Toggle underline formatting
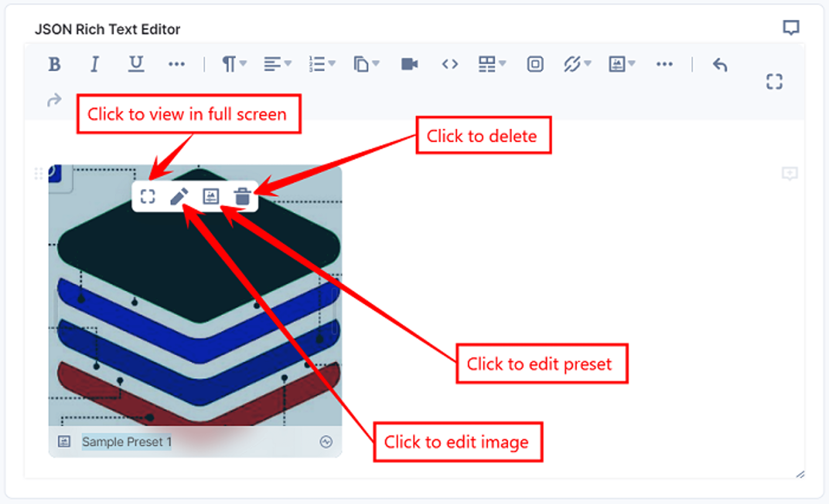Screen dimensions: 829x504 click(136, 64)
